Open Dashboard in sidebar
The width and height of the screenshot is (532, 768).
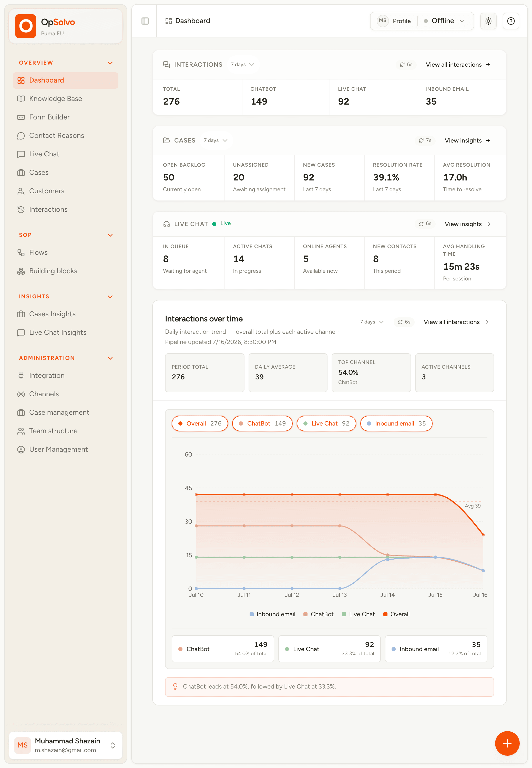coord(66,80)
